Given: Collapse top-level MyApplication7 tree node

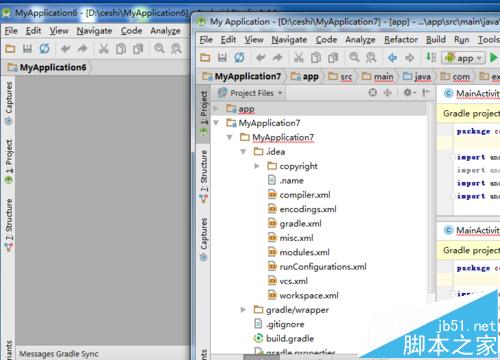Looking at the screenshot, I should point(216,123).
